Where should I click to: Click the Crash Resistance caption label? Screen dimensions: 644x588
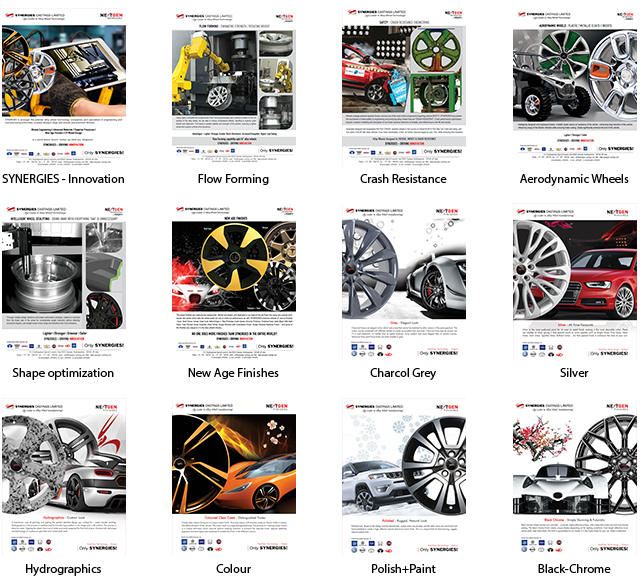pos(403,179)
